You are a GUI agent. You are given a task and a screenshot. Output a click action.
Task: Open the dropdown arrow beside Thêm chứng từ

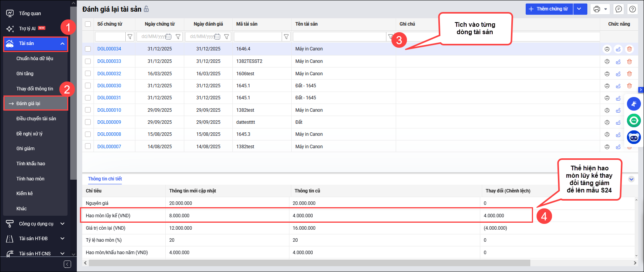[579, 9]
